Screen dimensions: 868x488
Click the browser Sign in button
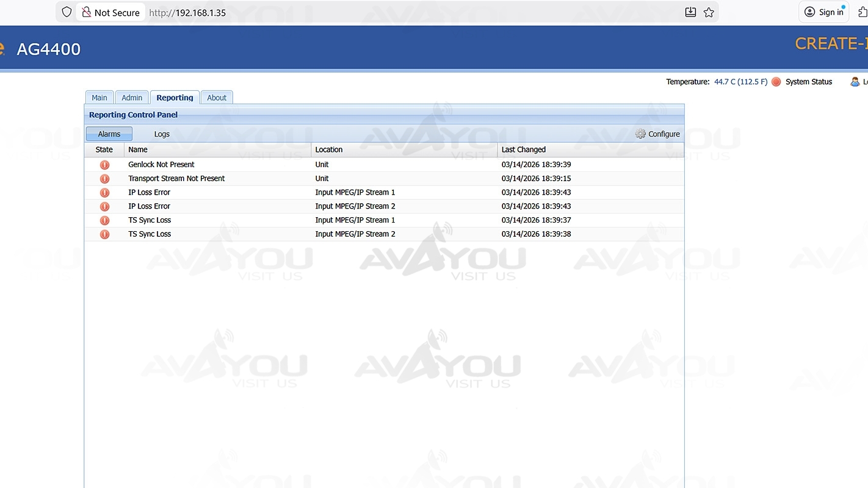(824, 12)
